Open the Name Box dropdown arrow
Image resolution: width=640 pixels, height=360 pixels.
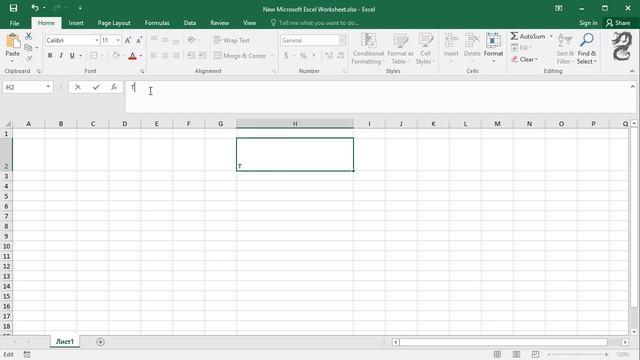pyautogui.click(x=48, y=87)
